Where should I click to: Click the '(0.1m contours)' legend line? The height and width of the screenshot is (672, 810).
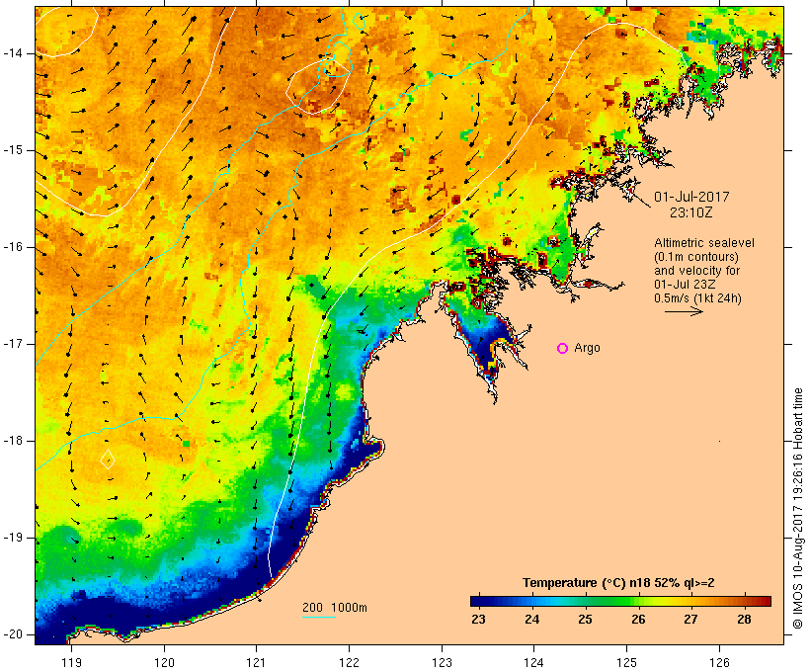(x=696, y=257)
